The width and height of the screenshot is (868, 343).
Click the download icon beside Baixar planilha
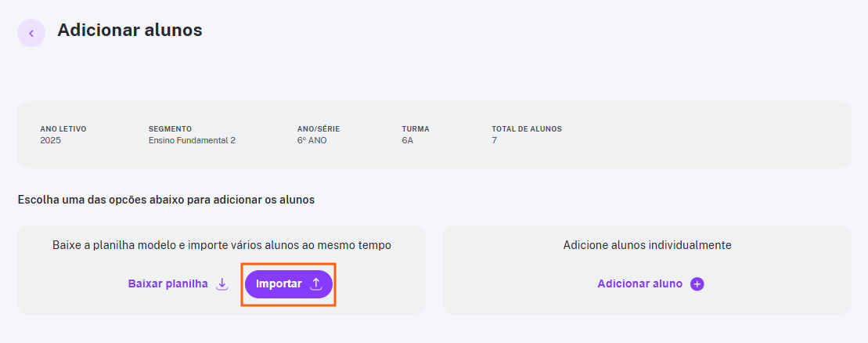(222, 284)
